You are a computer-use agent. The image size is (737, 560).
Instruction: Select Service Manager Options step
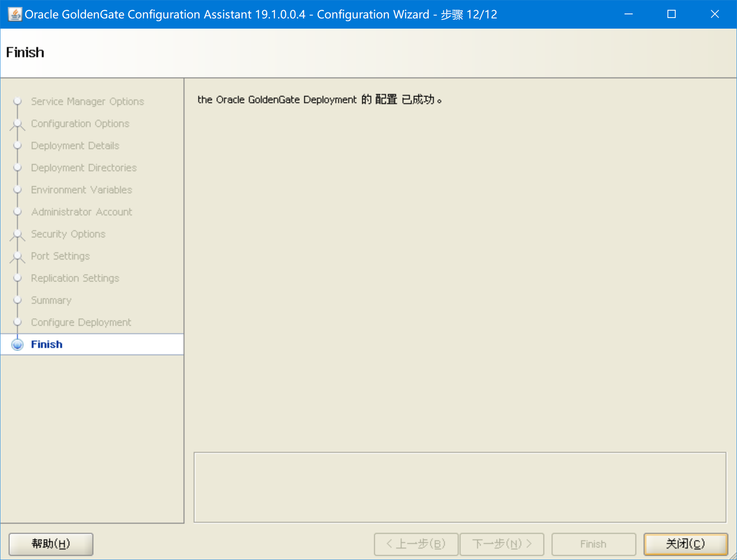click(88, 101)
